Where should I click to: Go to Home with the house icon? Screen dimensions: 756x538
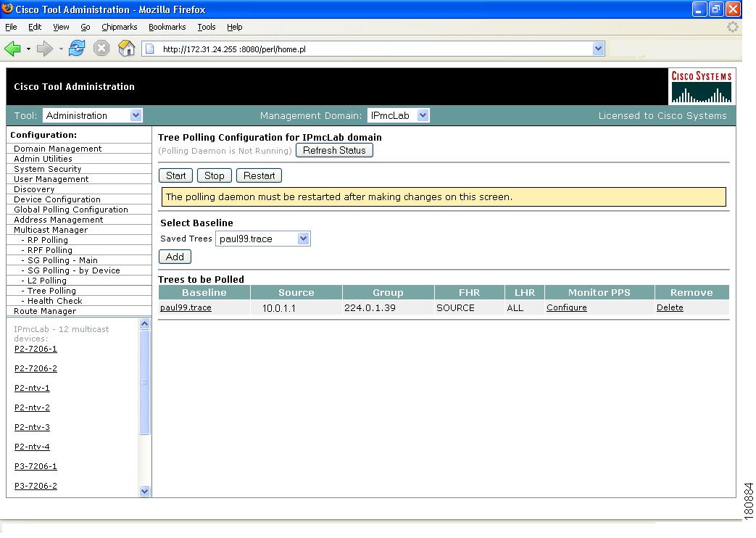coord(126,49)
